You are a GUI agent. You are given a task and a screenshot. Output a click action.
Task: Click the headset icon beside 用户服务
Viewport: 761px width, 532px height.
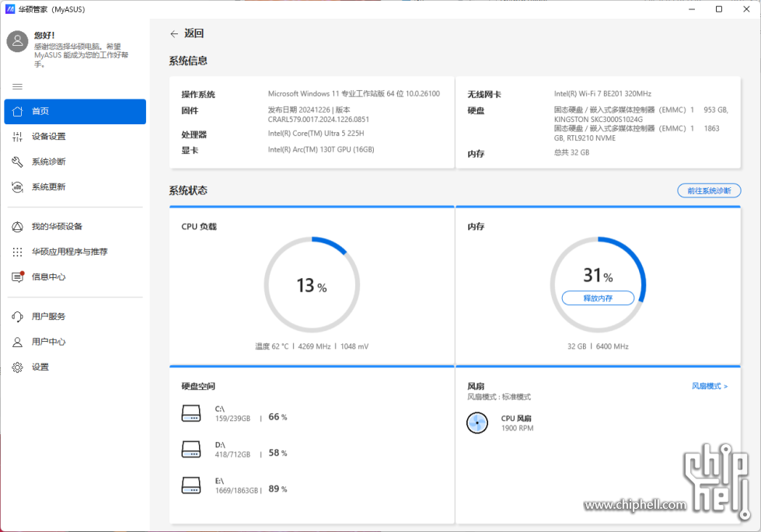17,317
